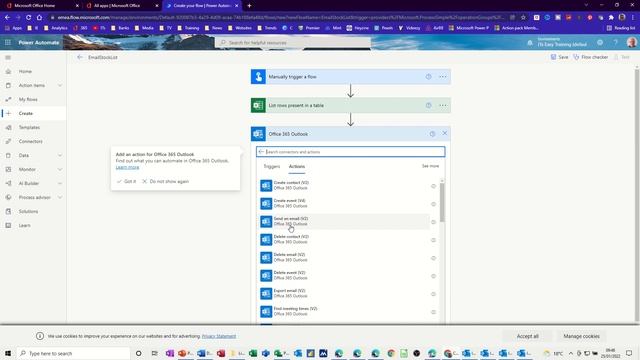Save the flow

[x=559, y=57]
